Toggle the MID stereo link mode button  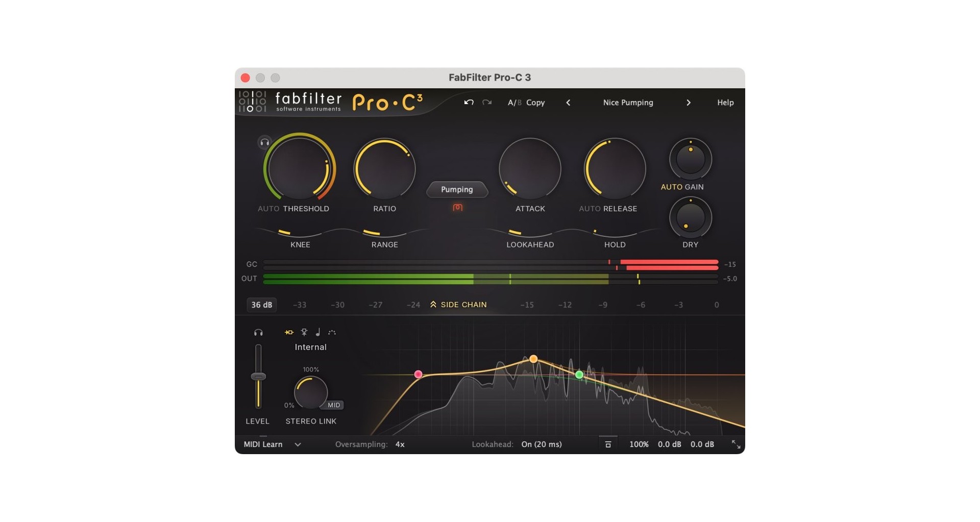pos(334,405)
